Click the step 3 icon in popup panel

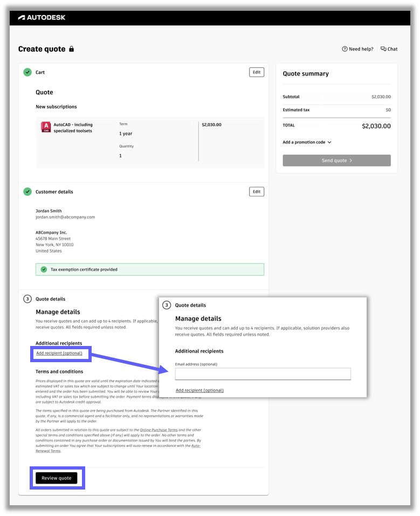(167, 305)
